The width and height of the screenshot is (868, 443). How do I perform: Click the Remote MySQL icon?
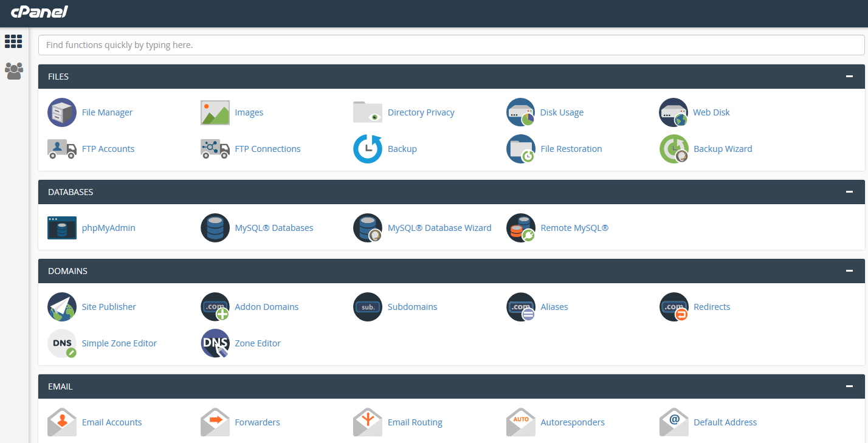[521, 228]
